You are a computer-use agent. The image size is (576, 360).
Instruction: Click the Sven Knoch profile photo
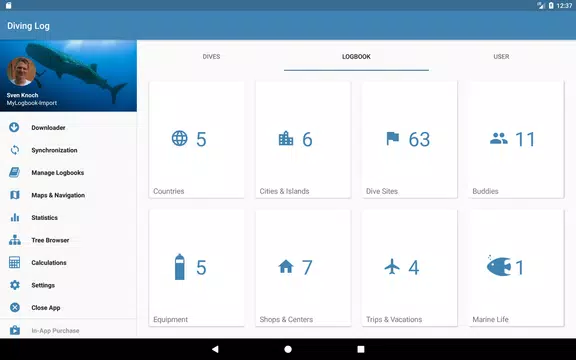pos(21,71)
